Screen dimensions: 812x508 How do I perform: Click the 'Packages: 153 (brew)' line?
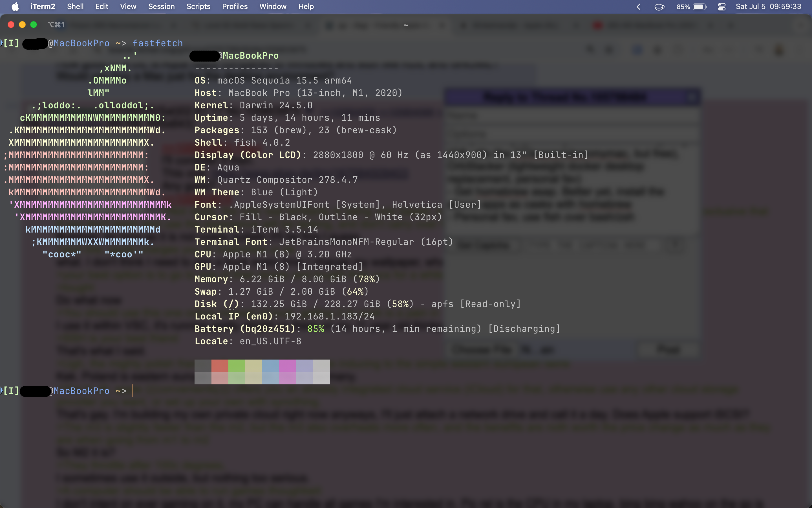[295, 130]
